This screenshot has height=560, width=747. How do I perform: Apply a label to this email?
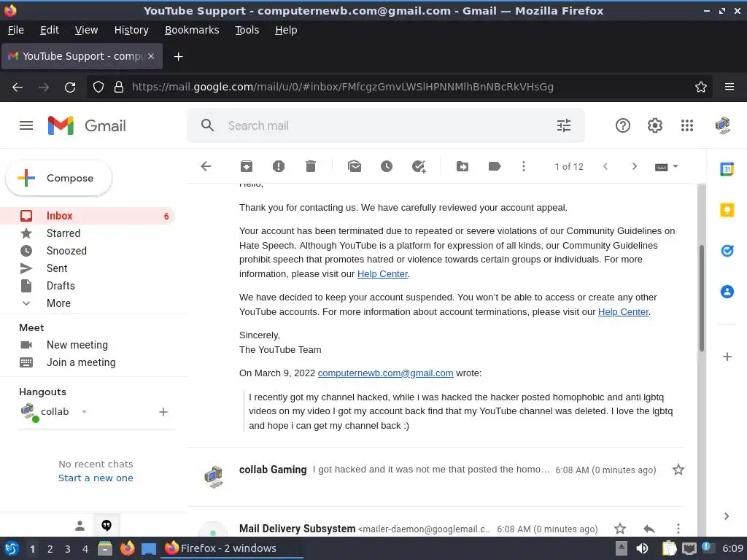point(495,166)
